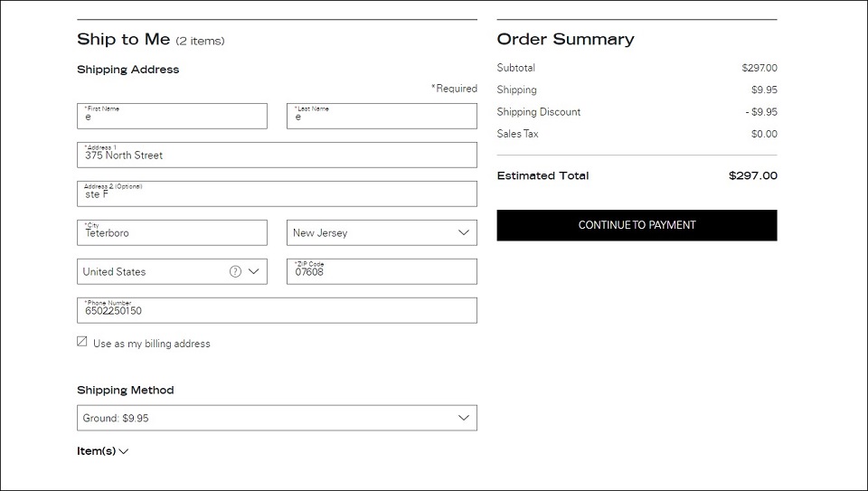Open the Ground: $9.95 shipping method dropdown
868x491 pixels.
277,418
